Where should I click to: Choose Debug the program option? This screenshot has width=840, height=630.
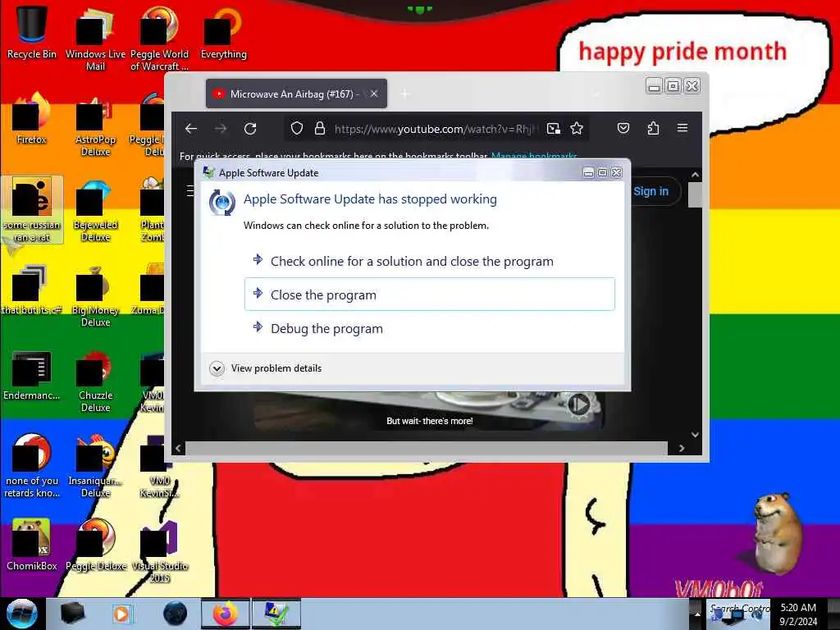coord(430,328)
